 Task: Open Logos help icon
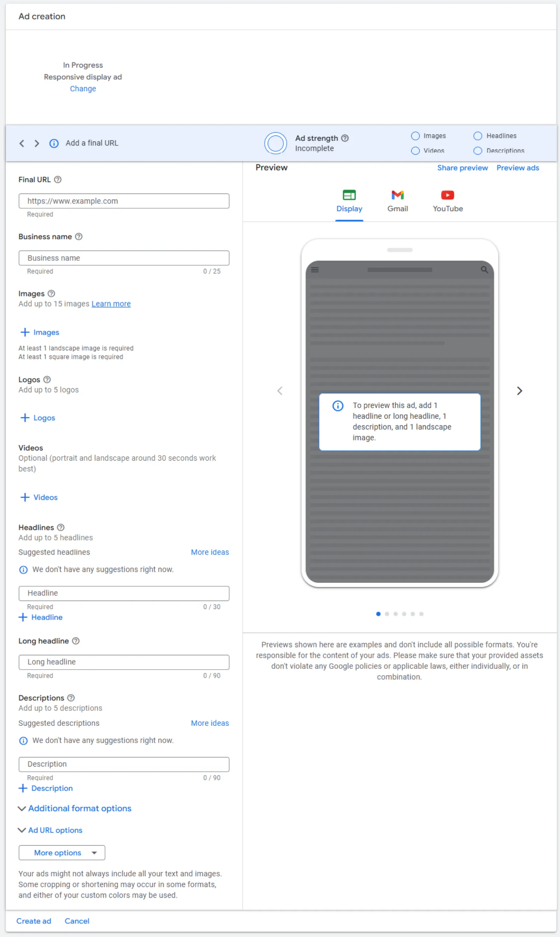(x=47, y=380)
